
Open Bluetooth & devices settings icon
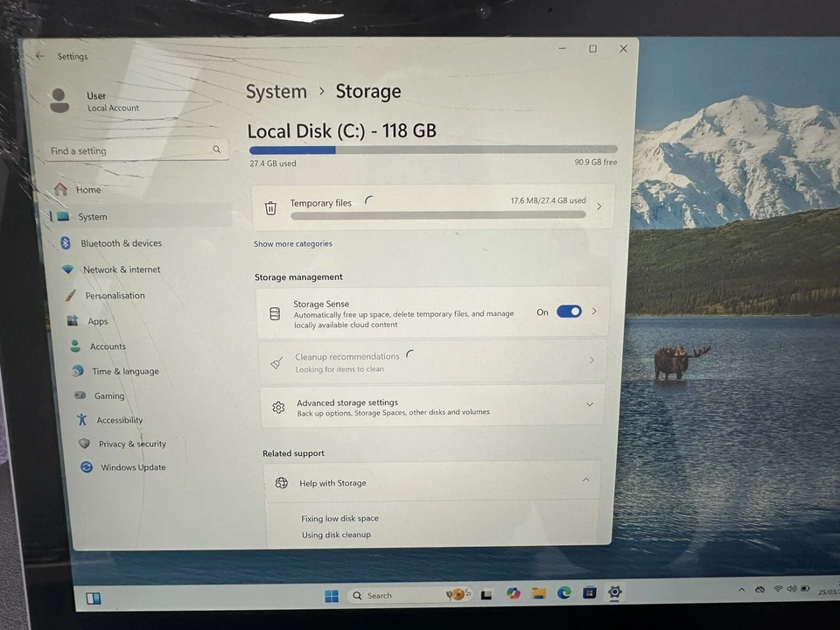66,242
